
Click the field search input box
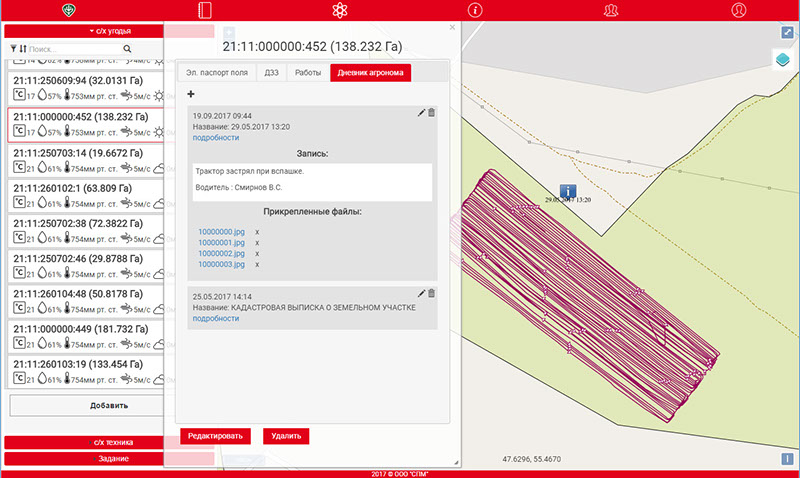coord(75,48)
